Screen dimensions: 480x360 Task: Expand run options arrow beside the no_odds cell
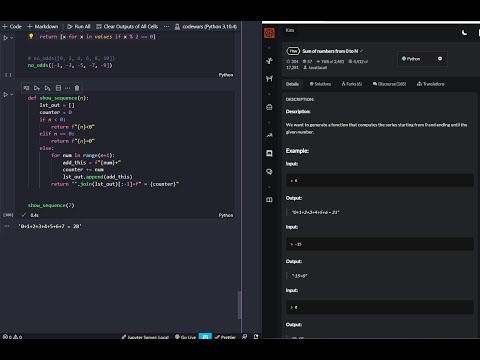coord(12,38)
